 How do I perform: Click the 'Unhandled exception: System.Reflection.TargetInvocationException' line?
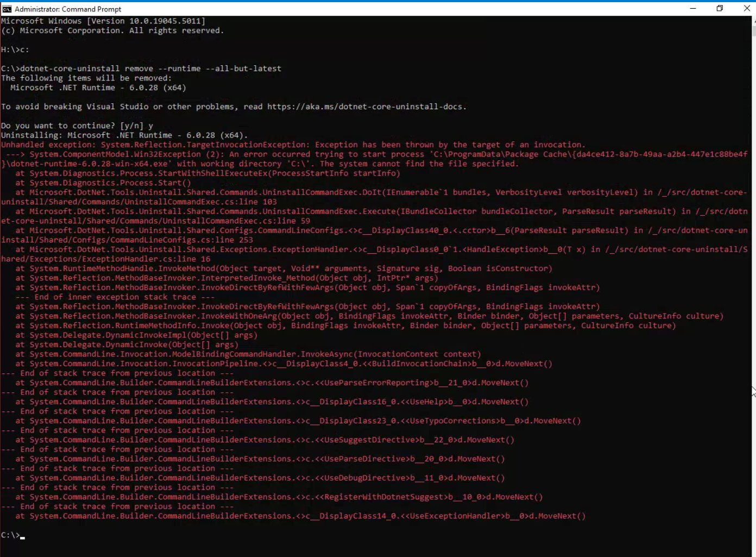pyautogui.click(x=293, y=145)
